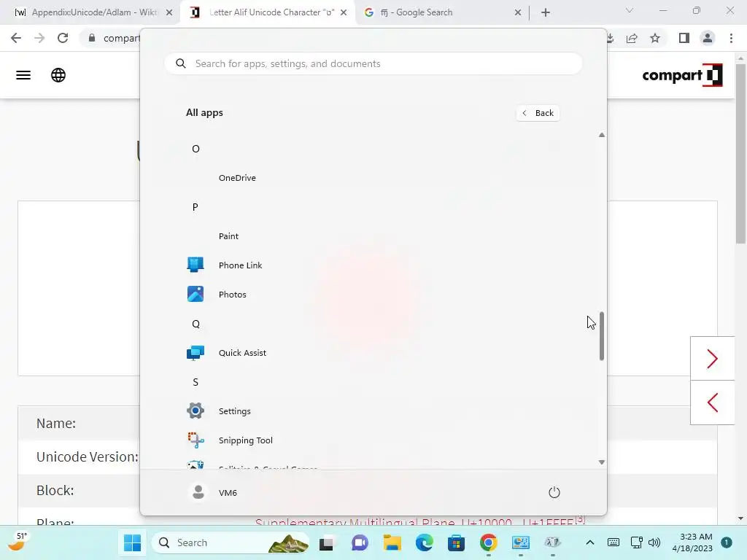Open the VM6 user account menu
747x560 pixels.
pos(212,492)
